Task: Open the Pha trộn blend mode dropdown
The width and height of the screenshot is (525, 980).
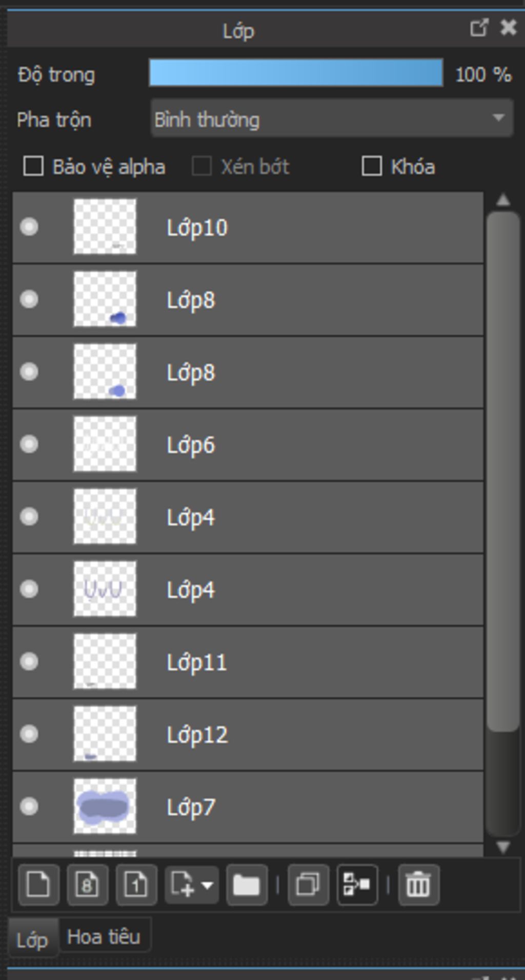Action: [x=332, y=119]
